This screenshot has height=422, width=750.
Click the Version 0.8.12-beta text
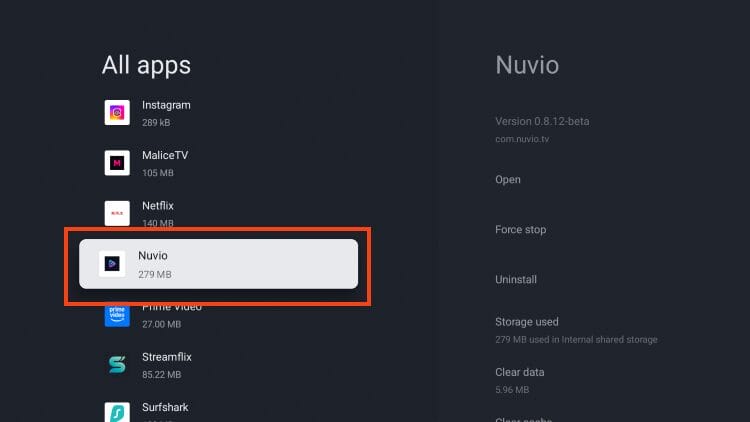(542, 122)
